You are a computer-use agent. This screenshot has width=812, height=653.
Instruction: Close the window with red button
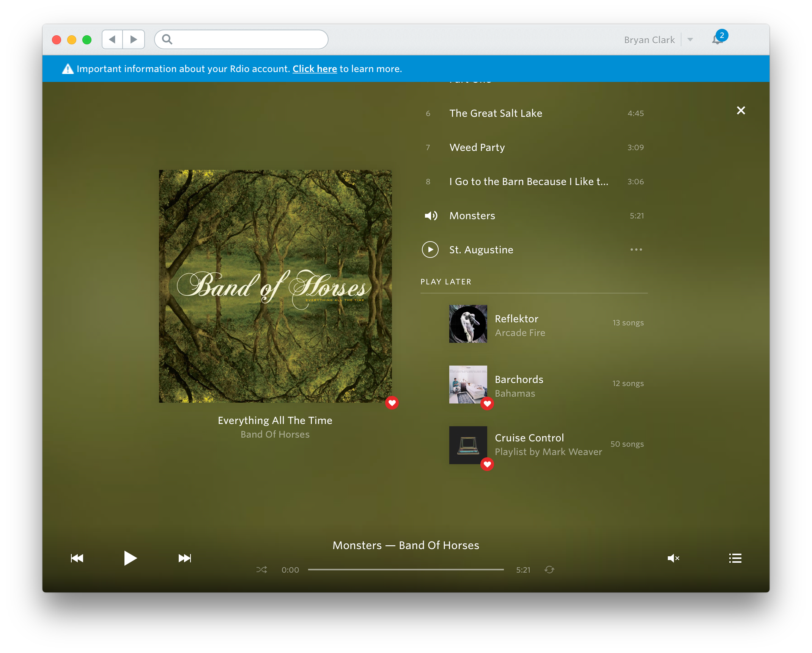57,40
